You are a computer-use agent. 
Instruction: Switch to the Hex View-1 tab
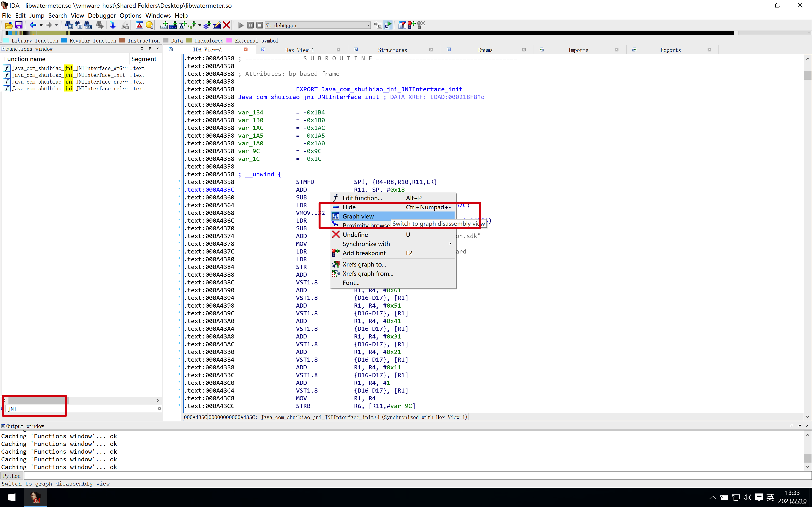299,50
